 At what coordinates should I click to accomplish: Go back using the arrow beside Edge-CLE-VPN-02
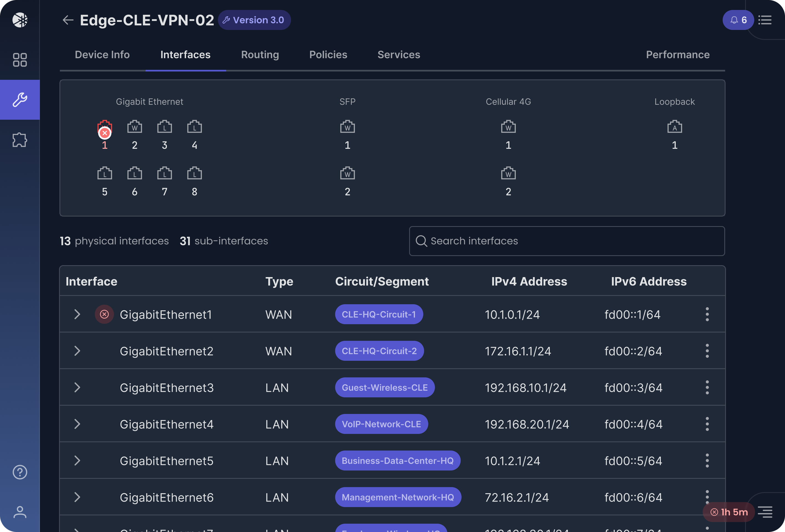[68, 20]
